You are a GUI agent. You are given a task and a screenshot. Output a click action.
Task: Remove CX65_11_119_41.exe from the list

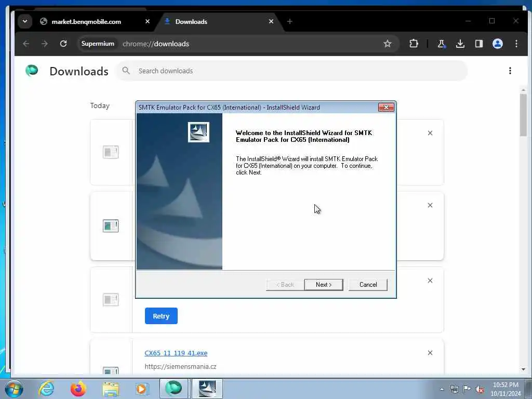(x=430, y=353)
